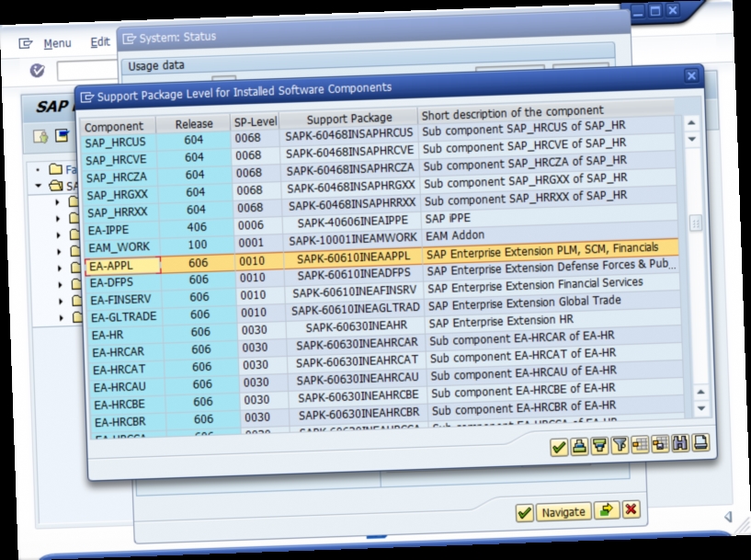Click support package SAPK-60610INEAAPPL
Image resolution: width=751 pixels, height=560 pixels.
tap(354, 257)
